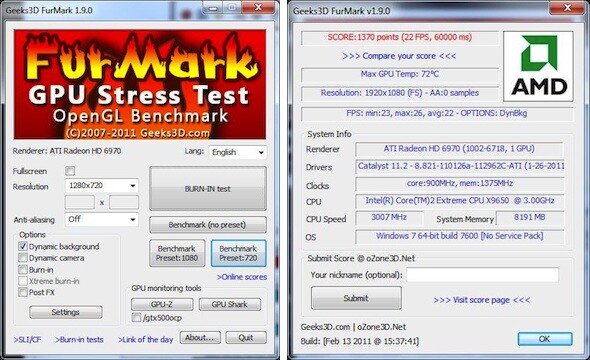
Task: Click the SCORE:1370 points text
Action: 400,37
